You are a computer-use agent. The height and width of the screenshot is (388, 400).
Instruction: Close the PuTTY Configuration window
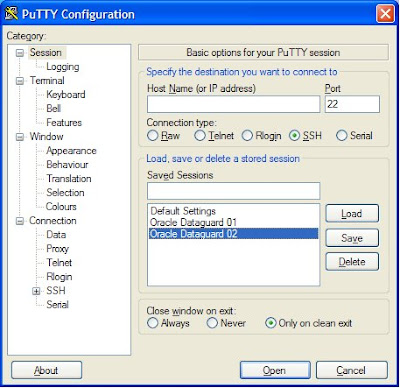tap(385, 14)
